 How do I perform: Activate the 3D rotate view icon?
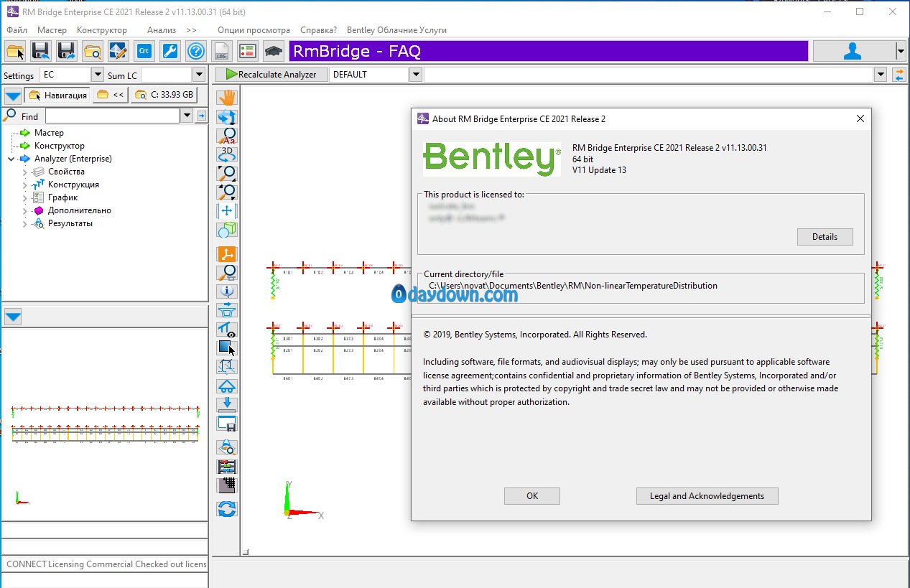[x=227, y=154]
